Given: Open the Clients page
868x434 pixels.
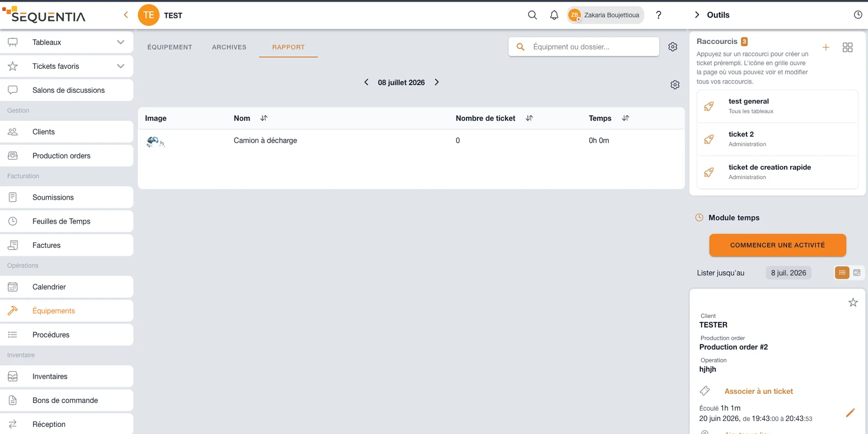Looking at the screenshot, I should (67, 132).
